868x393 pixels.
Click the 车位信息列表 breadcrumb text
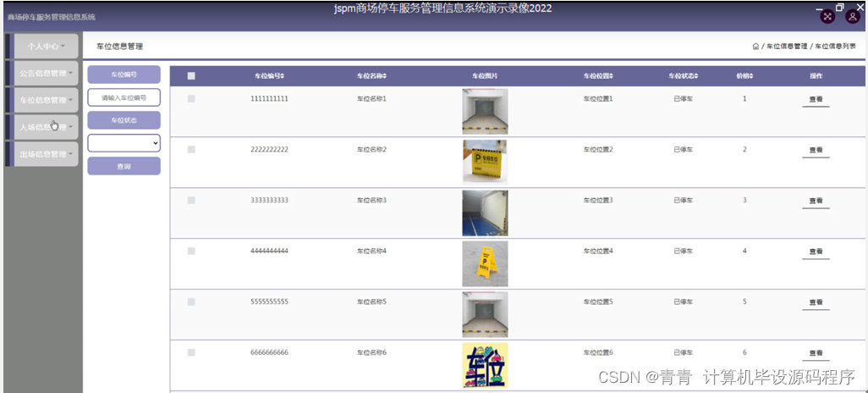tap(835, 47)
